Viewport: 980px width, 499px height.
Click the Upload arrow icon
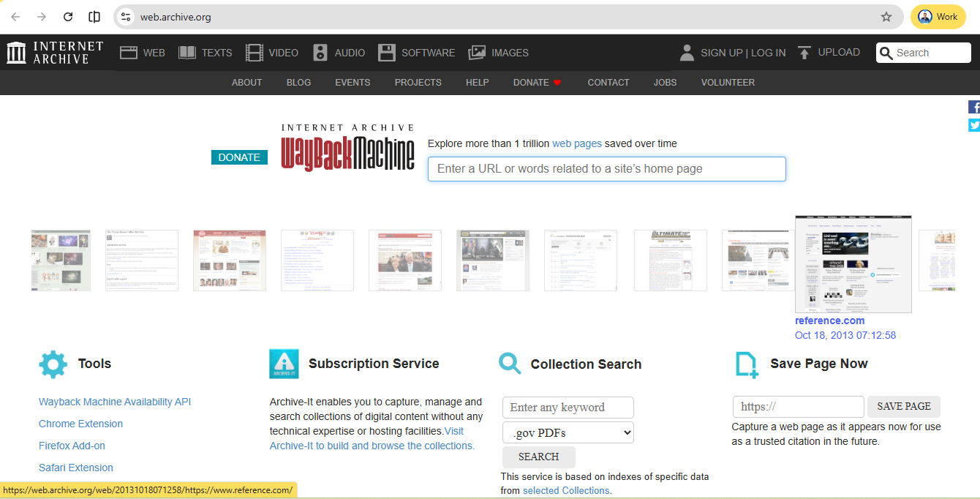804,53
